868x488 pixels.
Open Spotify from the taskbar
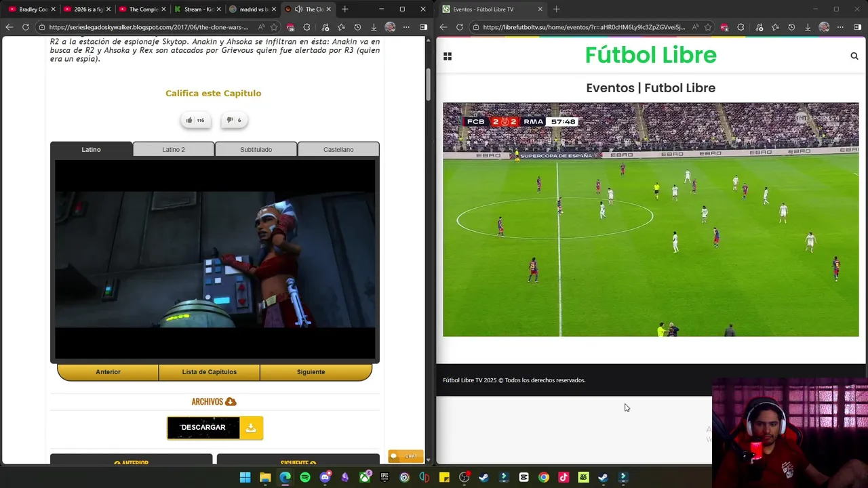[305, 477]
